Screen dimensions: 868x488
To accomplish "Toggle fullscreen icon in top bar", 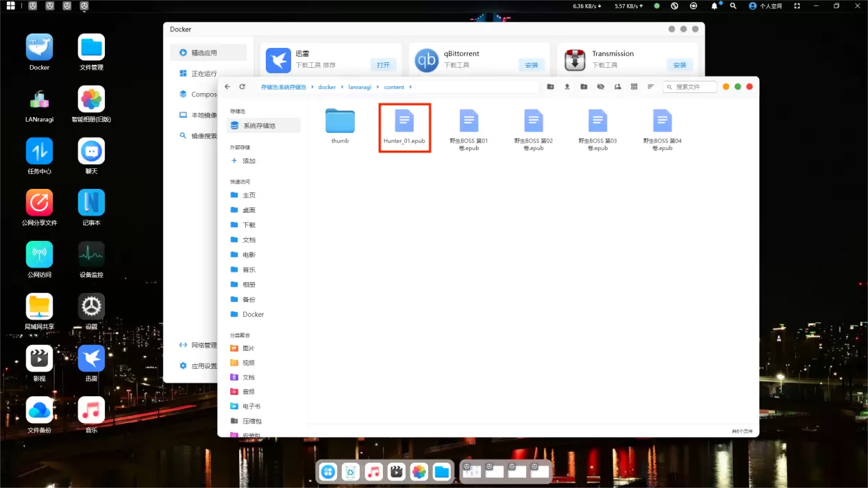I will (x=797, y=5).
